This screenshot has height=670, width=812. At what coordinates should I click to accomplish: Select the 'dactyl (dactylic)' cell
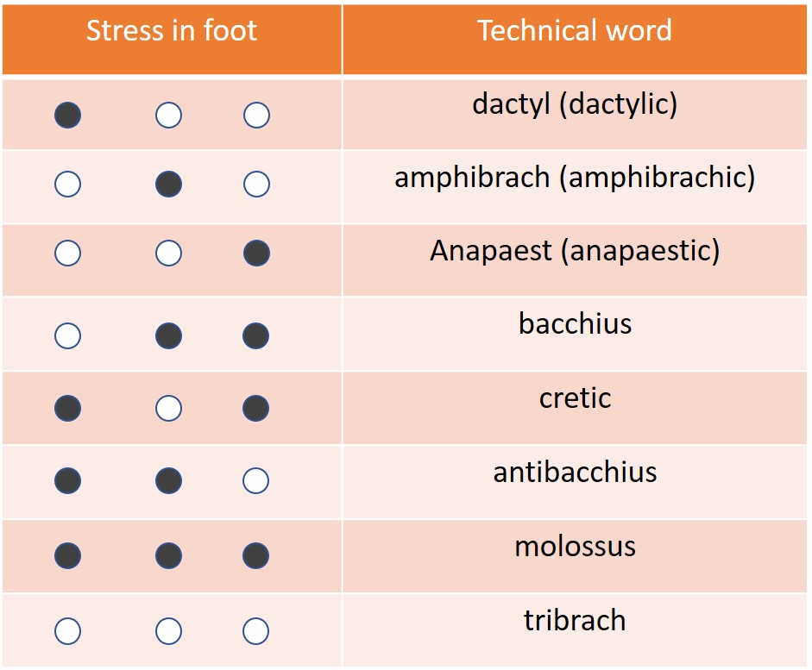(575, 104)
